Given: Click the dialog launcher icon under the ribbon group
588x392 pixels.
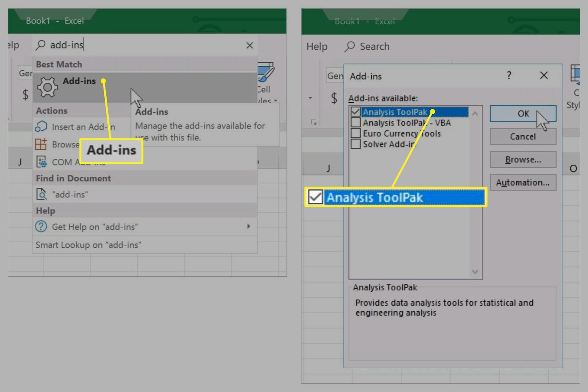Looking at the screenshot, I should [314, 122].
